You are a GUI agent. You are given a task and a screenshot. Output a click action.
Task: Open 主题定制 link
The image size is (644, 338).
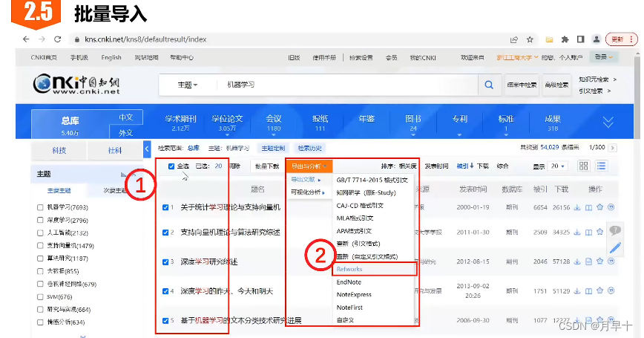(273, 148)
